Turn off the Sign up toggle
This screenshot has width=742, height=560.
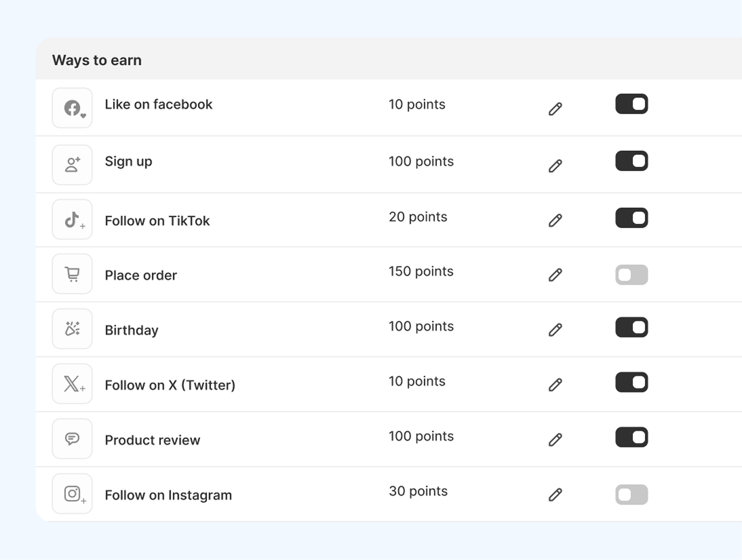[x=631, y=161]
